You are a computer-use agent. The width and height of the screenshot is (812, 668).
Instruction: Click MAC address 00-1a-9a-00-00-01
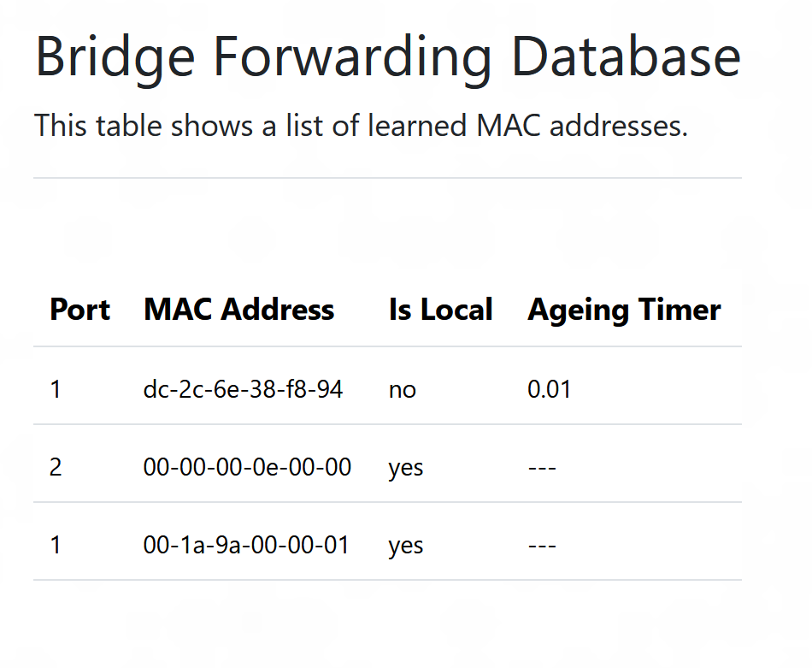point(246,545)
